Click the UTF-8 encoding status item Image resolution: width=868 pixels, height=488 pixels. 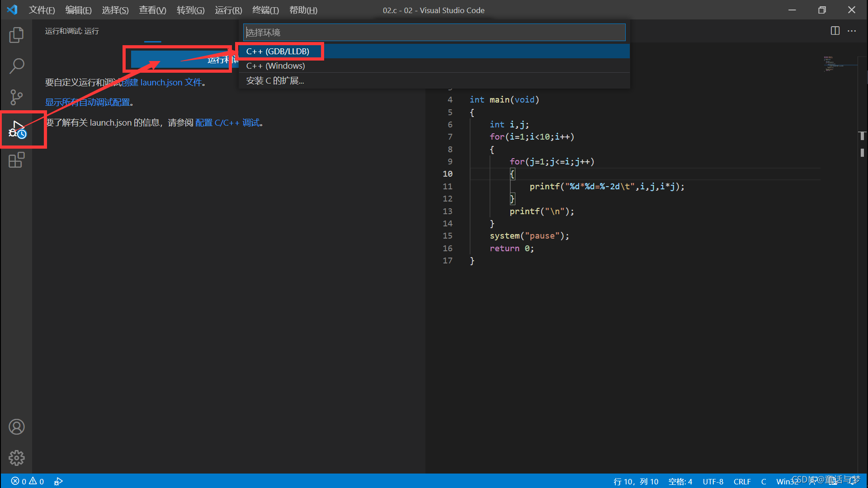(x=713, y=481)
